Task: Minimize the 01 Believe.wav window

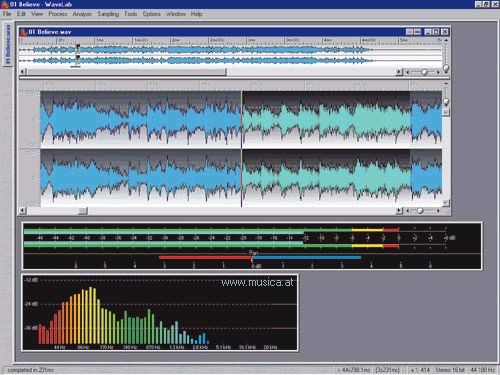Action: 428,32
